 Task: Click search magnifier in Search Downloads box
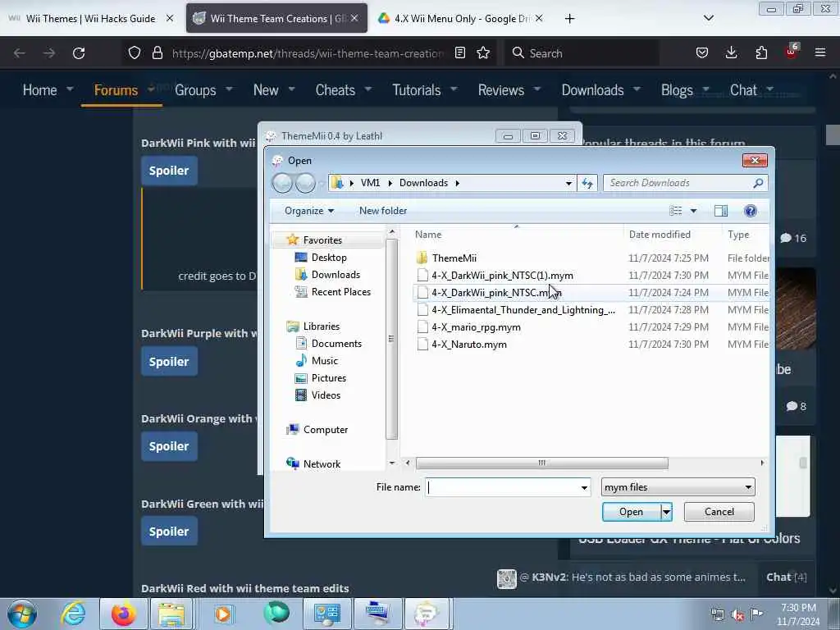tap(757, 183)
